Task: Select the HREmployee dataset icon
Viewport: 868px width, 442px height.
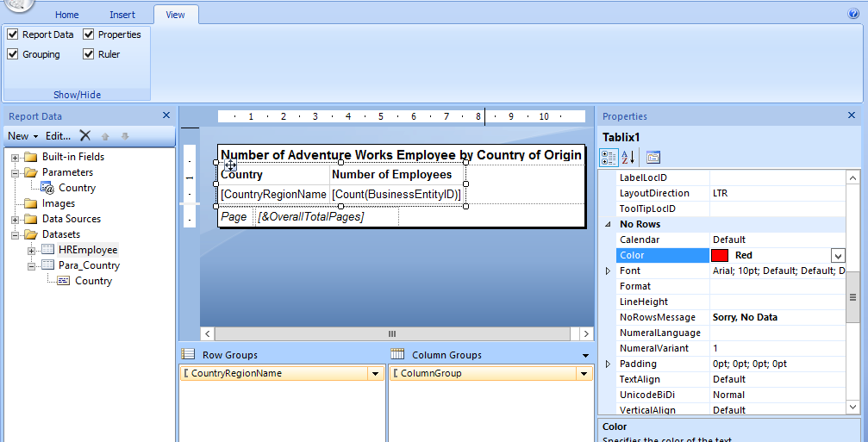Action: 49,250
